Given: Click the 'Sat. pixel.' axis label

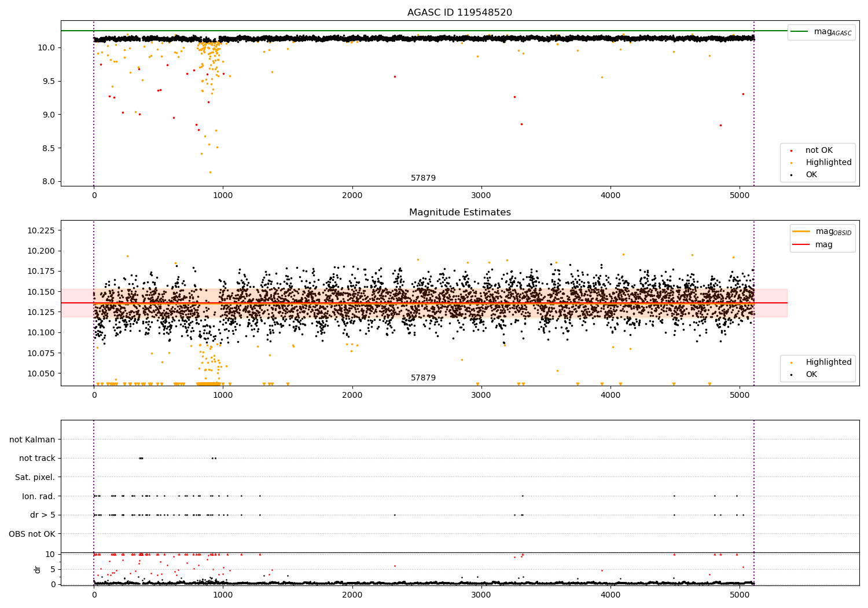Looking at the screenshot, I should coord(35,477).
